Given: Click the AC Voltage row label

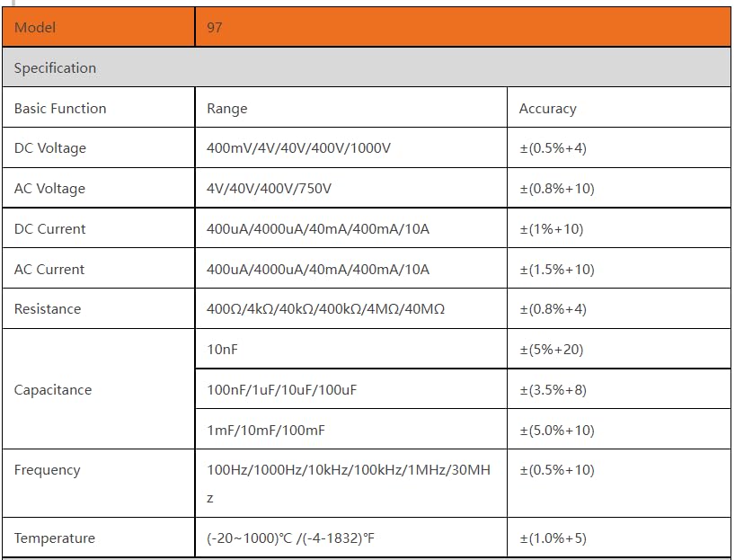Looking at the screenshot, I should coord(50,189).
